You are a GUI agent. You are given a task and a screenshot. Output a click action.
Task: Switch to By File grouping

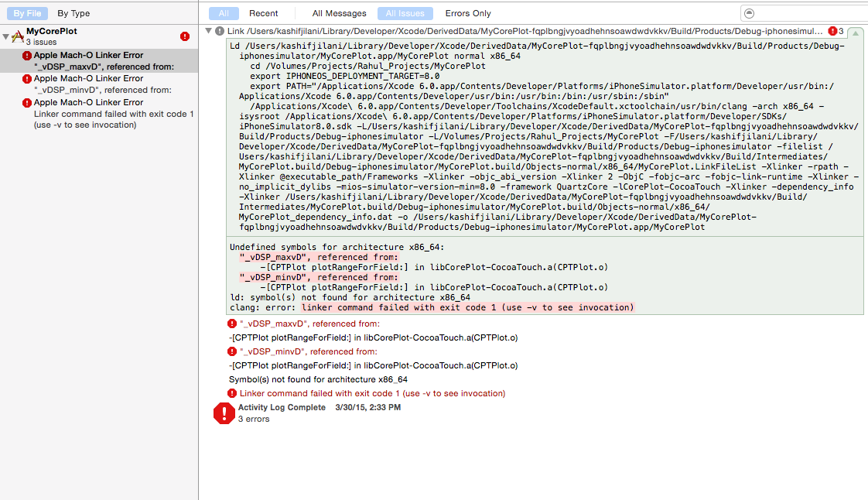pyautogui.click(x=27, y=13)
